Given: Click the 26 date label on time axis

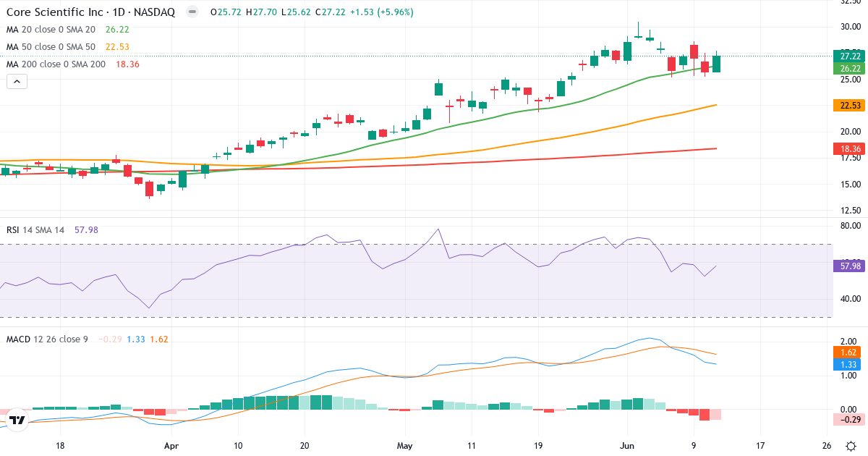Looking at the screenshot, I should coord(827,446).
